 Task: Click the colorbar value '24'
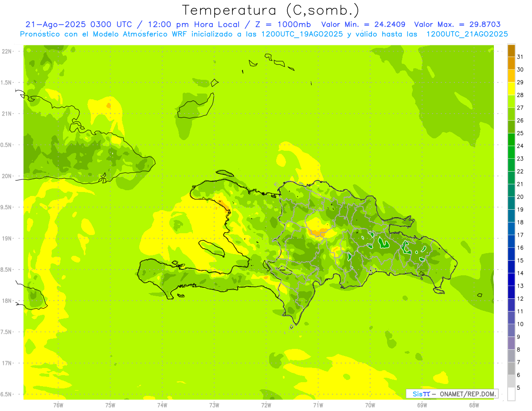[520, 146]
